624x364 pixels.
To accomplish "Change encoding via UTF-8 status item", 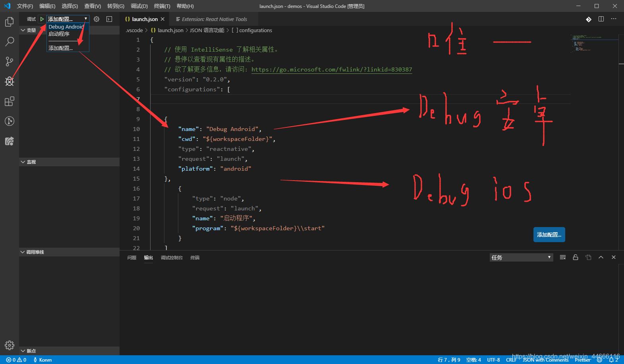I will (x=494, y=360).
